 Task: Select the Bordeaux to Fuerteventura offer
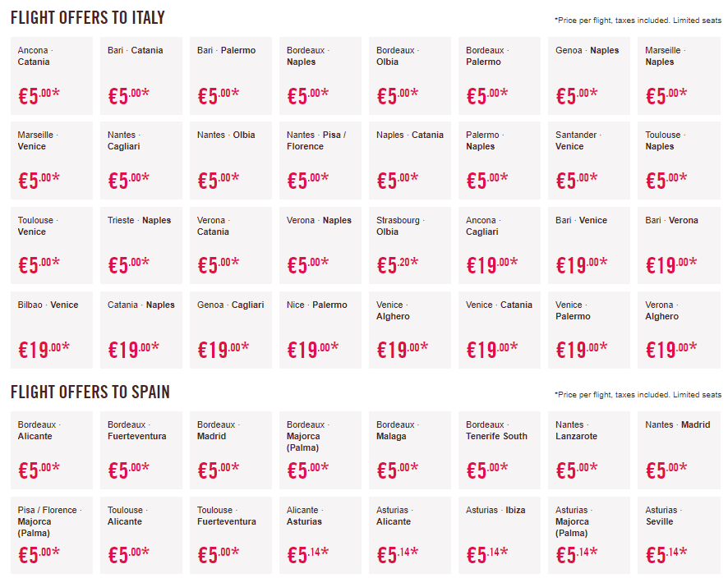click(141, 451)
